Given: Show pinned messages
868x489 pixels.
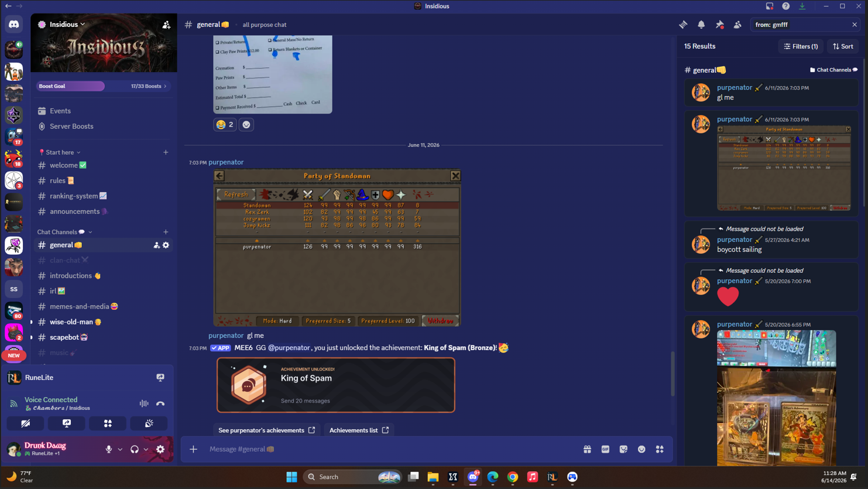Looking at the screenshot, I should click(x=719, y=25).
